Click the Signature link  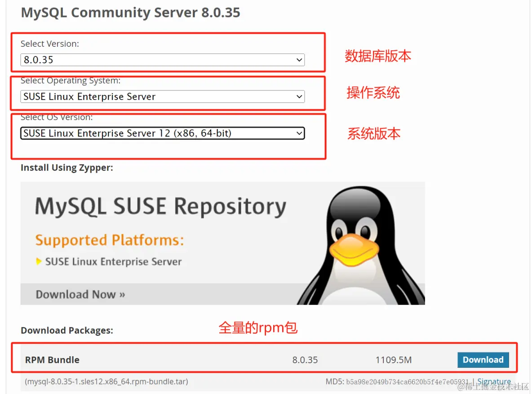(494, 381)
